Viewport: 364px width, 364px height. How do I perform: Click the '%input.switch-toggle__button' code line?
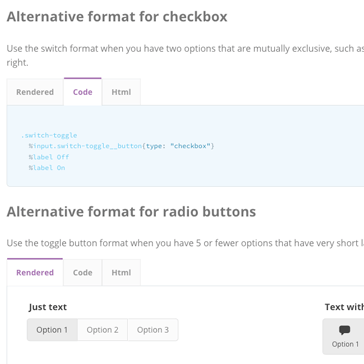click(x=121, y=146)
